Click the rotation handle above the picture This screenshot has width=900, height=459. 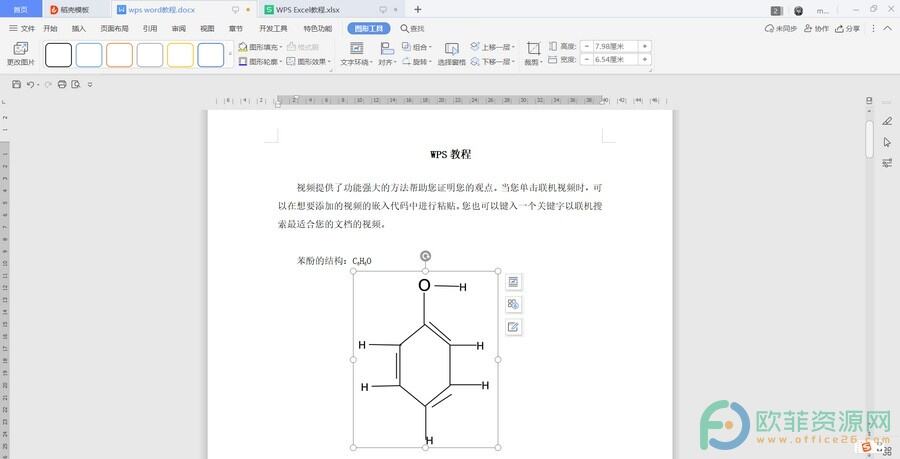(x=425, y=256)
